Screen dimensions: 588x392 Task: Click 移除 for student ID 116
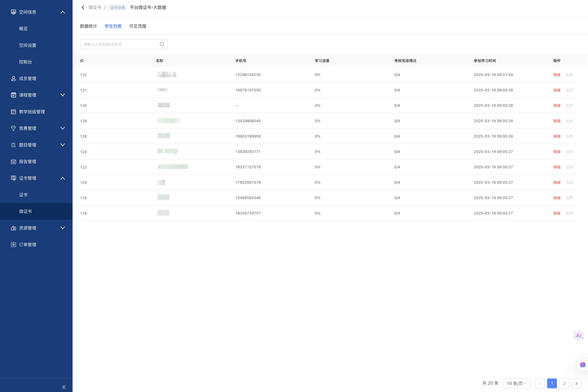click(556, 213)
